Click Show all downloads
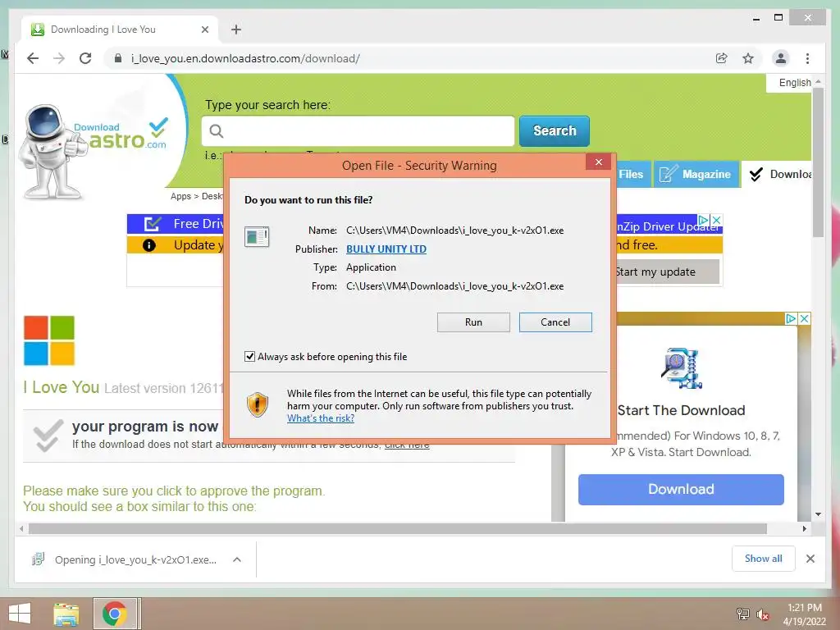Image resolution: width=840 pixels, height=630 pixels. 763,559
